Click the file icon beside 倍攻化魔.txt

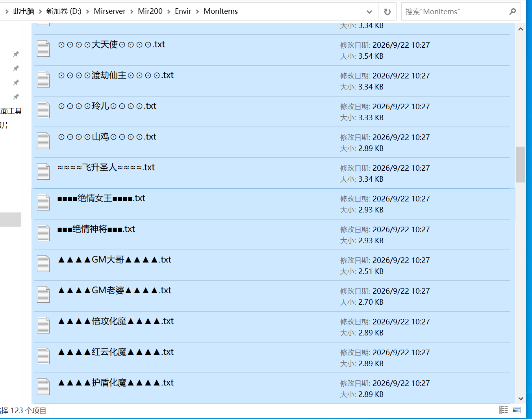(x=43, y=325)
